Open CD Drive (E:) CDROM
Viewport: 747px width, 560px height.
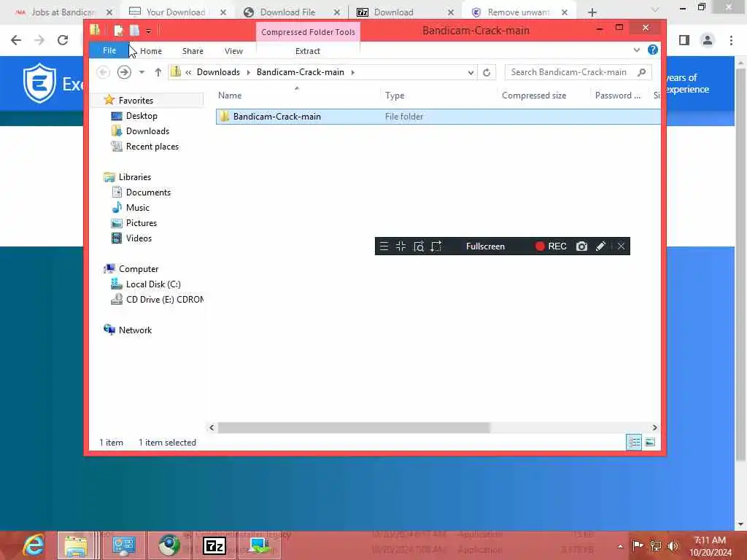(164, 300)
